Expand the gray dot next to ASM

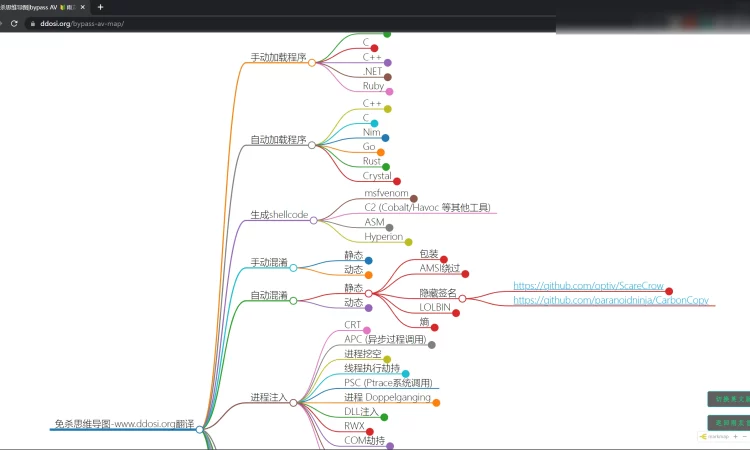pyautogui.click(x=389, y=228)
